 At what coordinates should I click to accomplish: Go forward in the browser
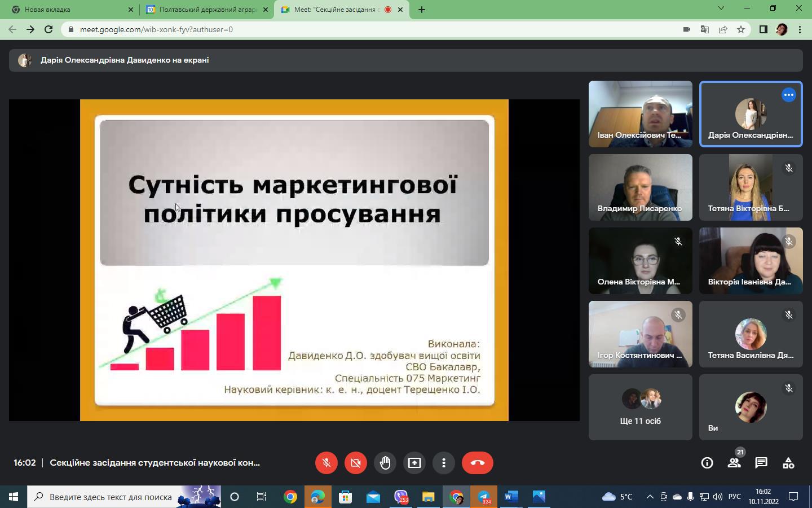[x=30, y=29]
